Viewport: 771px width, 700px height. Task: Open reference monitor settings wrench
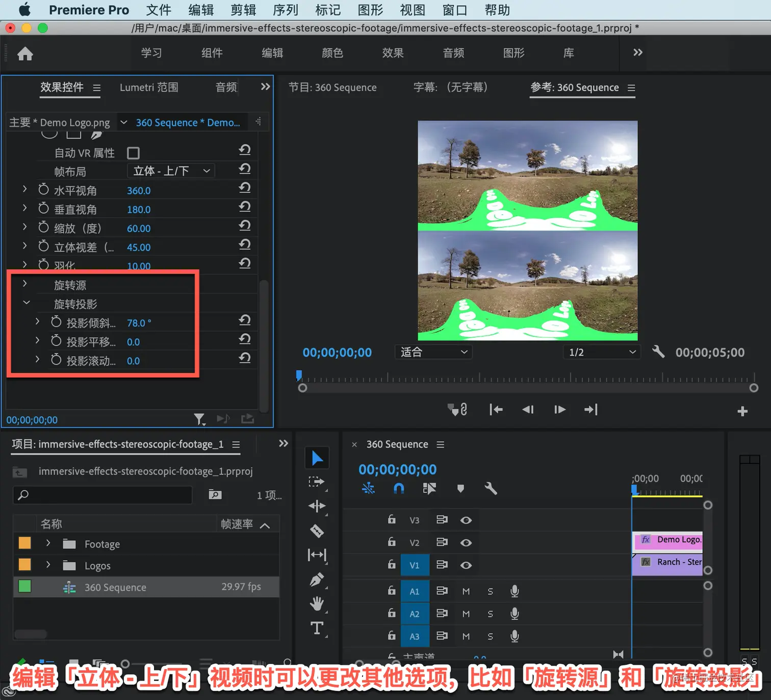[x=658, y=352]
